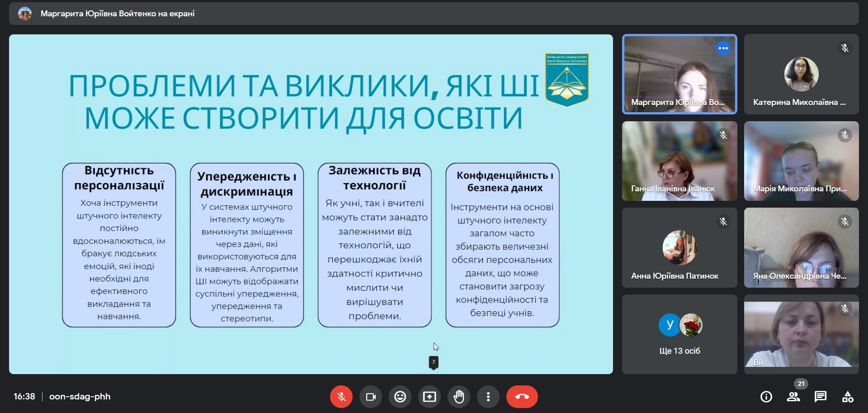Open more options three-dot menu

click(488, 397)
